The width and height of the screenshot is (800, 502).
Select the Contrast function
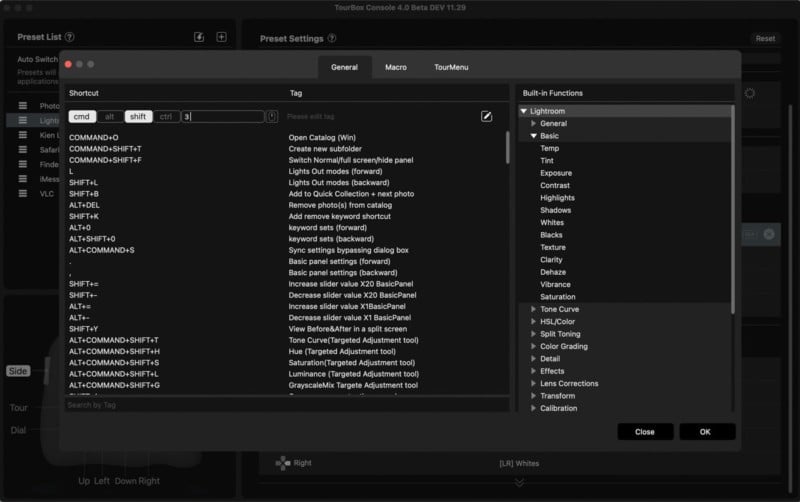click(x=555, y=185)
